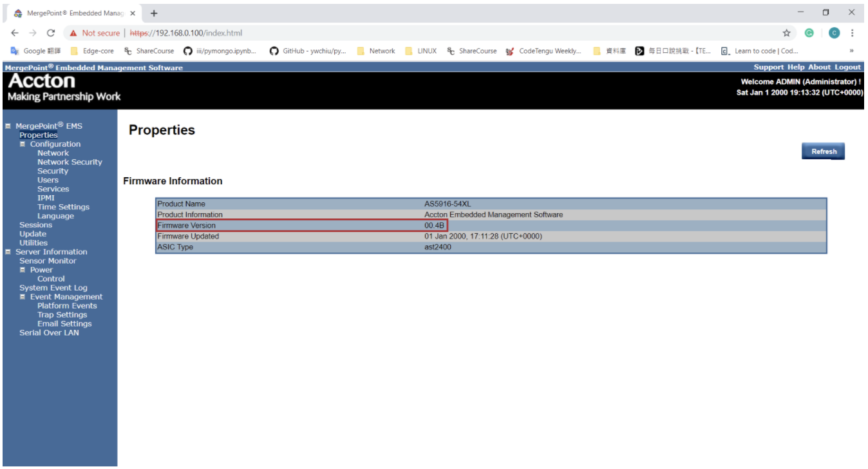Open Serial Over LAN
The height and width of the screenshot is (469, 868).
coord(49,333)
